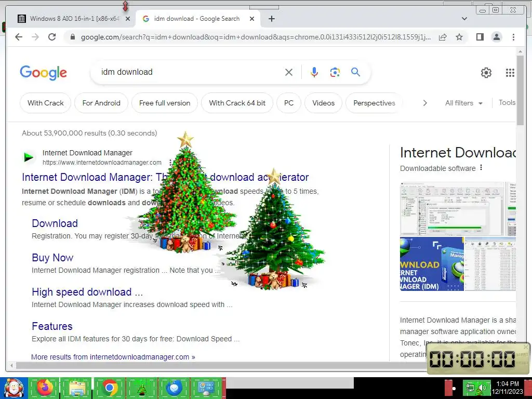
Task: Close the Windows 8 AIO tab
Action: (x=128, y=19)
